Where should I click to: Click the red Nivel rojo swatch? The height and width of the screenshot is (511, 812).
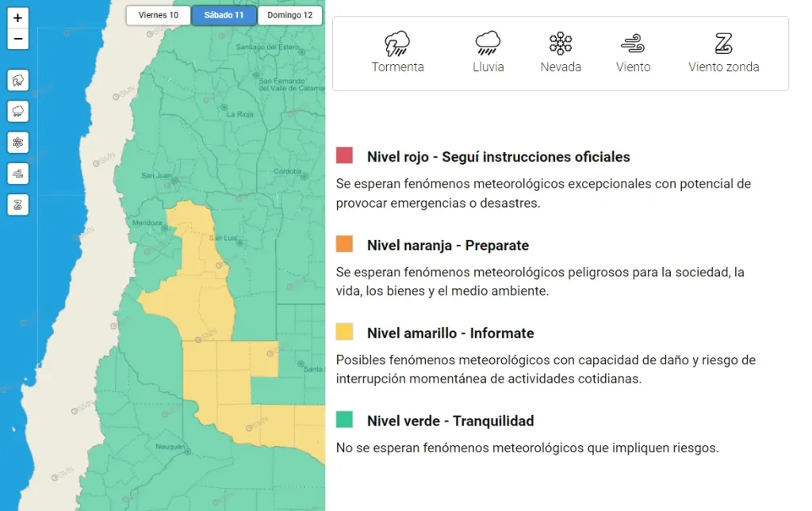click(344, 156)
